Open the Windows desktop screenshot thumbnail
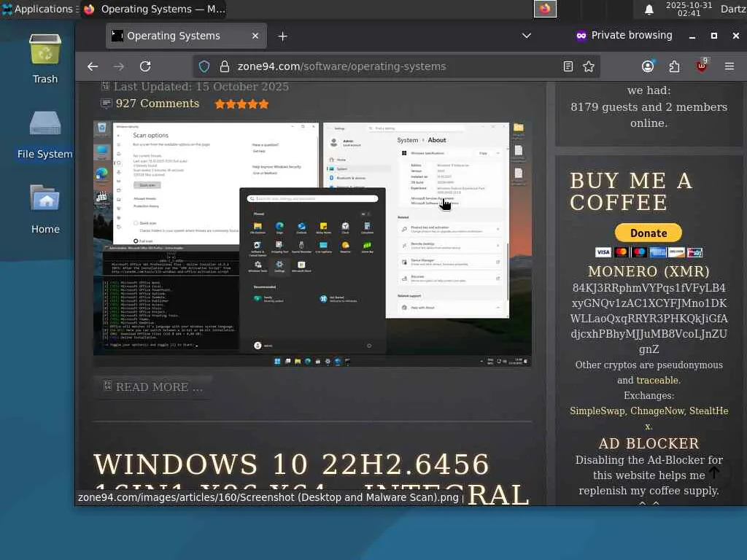747x560 pixels. tap(312, 244)
